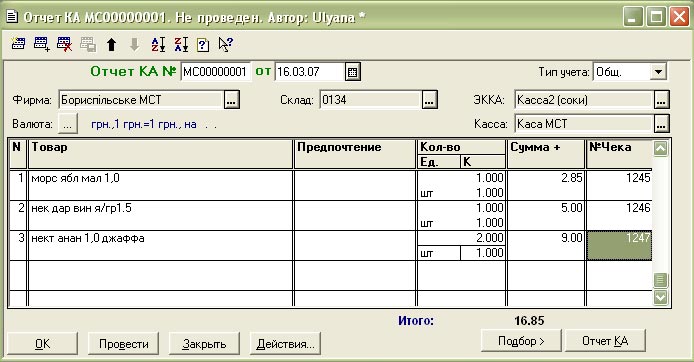Screen dimensions: 694x362
Task: Sort rows descending Z-A icon
Action: click(181, 44)
